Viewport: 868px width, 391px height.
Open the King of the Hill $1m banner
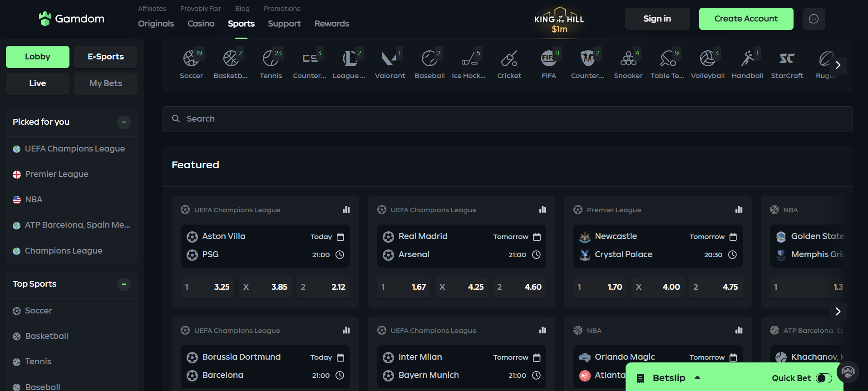pyautogui.click(x=559, y=20)
